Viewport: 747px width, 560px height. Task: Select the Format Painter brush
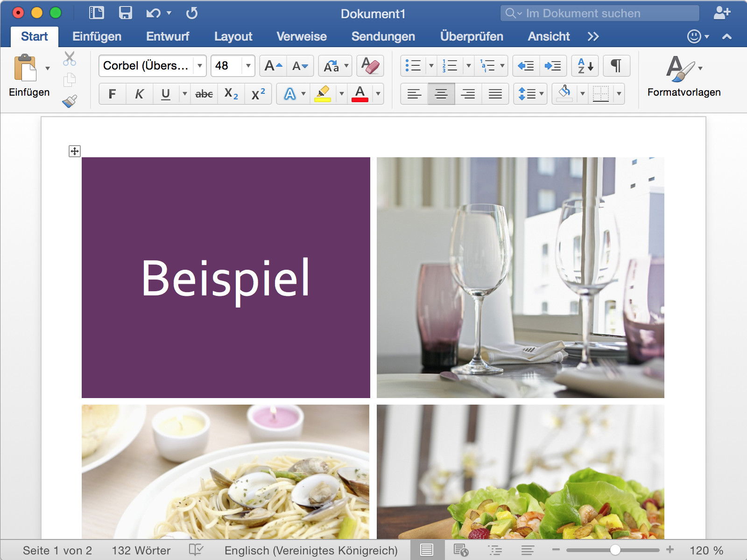[x=70, y=101]
